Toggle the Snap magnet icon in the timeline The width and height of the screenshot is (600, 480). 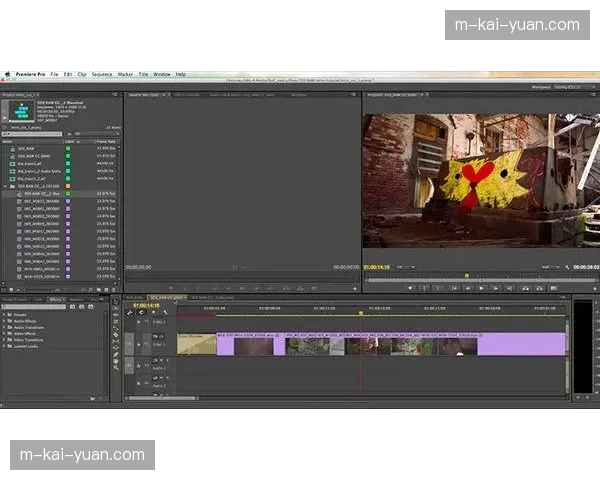(x=129, y=312)
